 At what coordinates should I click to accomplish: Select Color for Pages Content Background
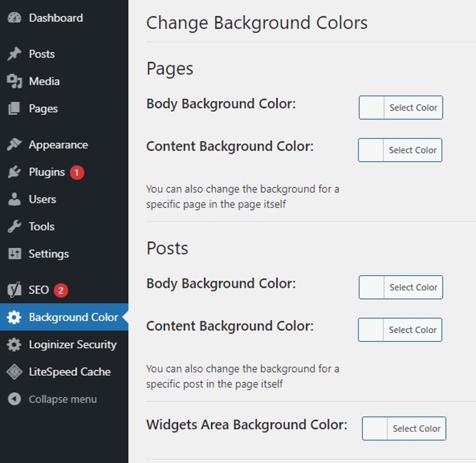point(412,150)
